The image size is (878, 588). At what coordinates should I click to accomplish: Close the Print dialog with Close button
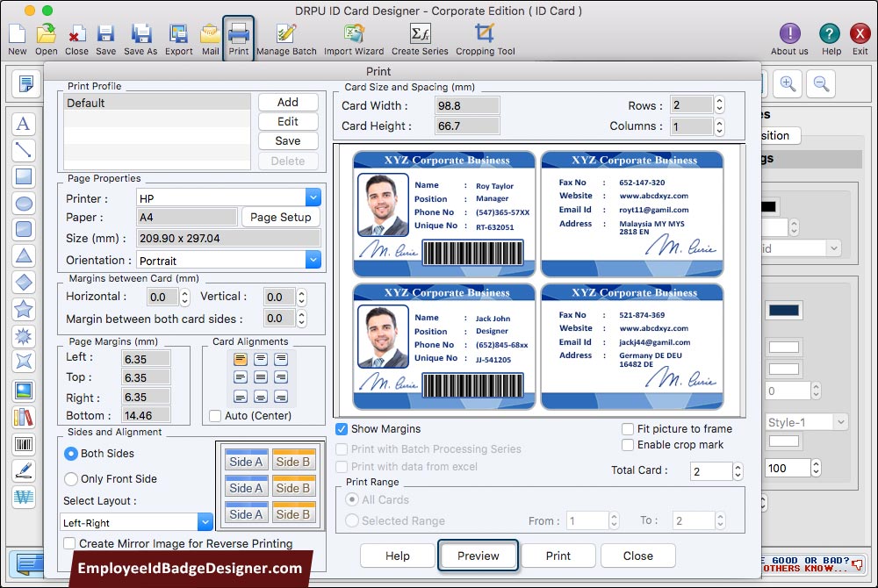[x=637, y=556]
